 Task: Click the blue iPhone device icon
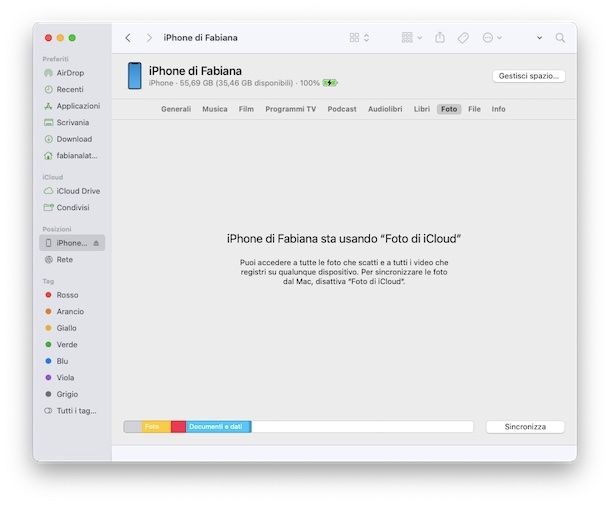135,76
